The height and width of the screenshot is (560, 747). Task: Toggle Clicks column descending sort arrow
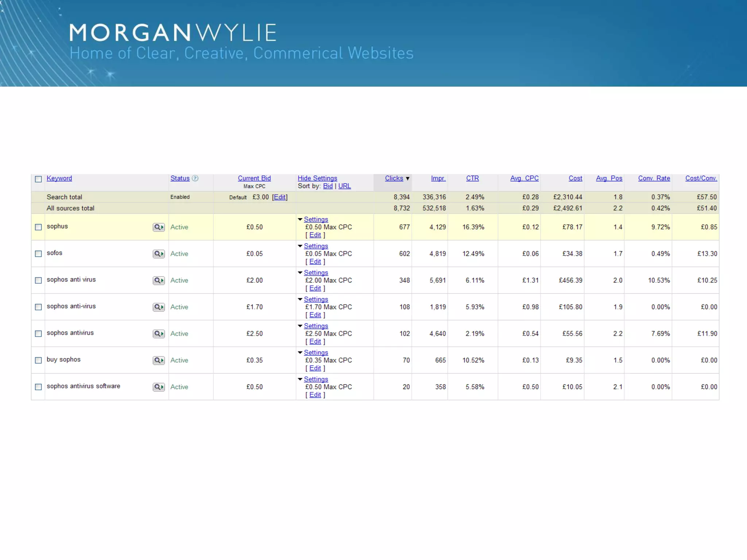[x=407, y=179]
